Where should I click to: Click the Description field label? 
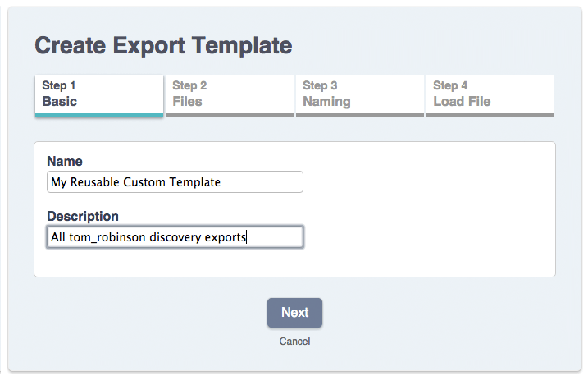click(x=83, y=216)
